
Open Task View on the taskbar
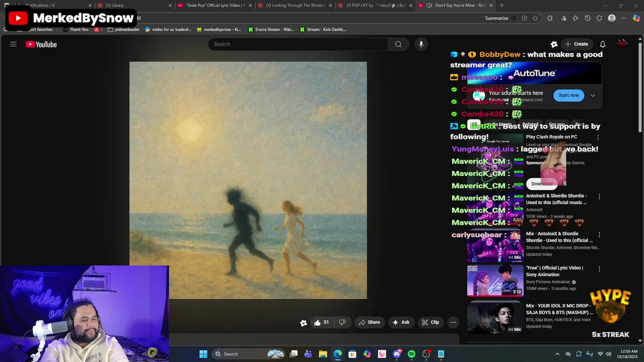(294, 354)
